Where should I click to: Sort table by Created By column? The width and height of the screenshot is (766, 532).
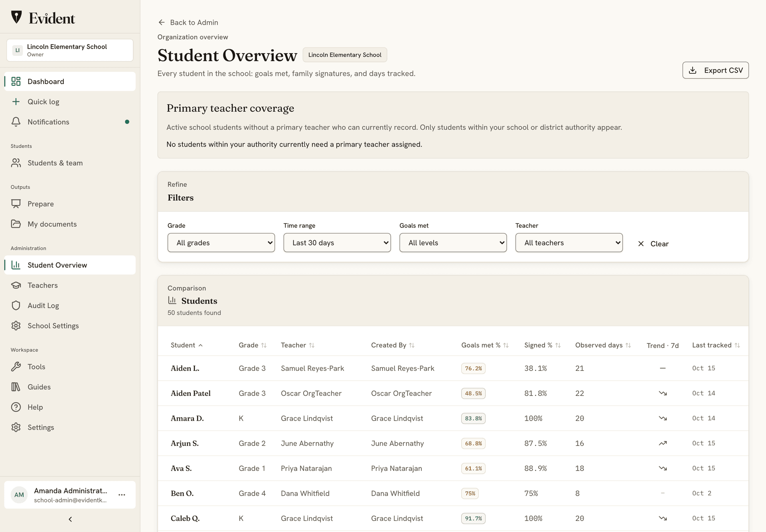click(x=393, y=345)
